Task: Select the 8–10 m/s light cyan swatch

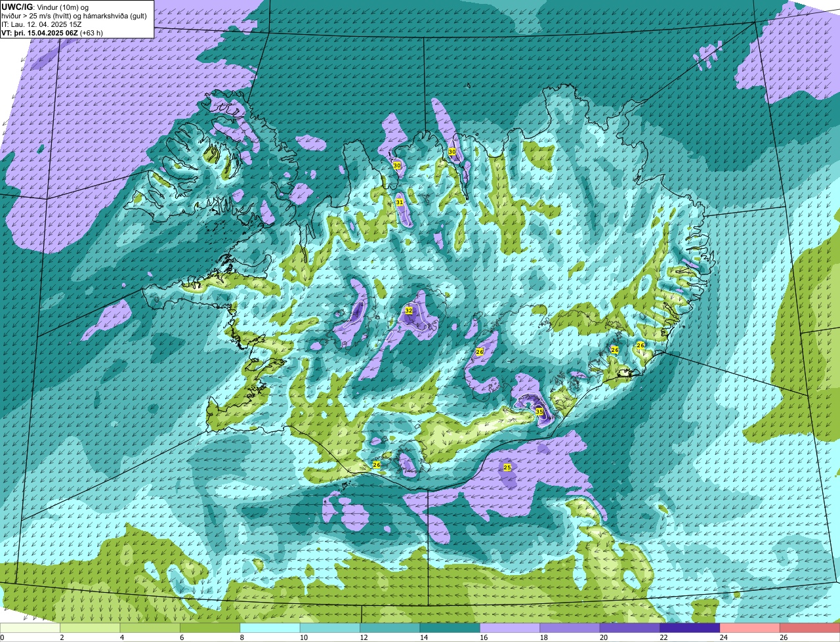Action: tap(270, 628)
